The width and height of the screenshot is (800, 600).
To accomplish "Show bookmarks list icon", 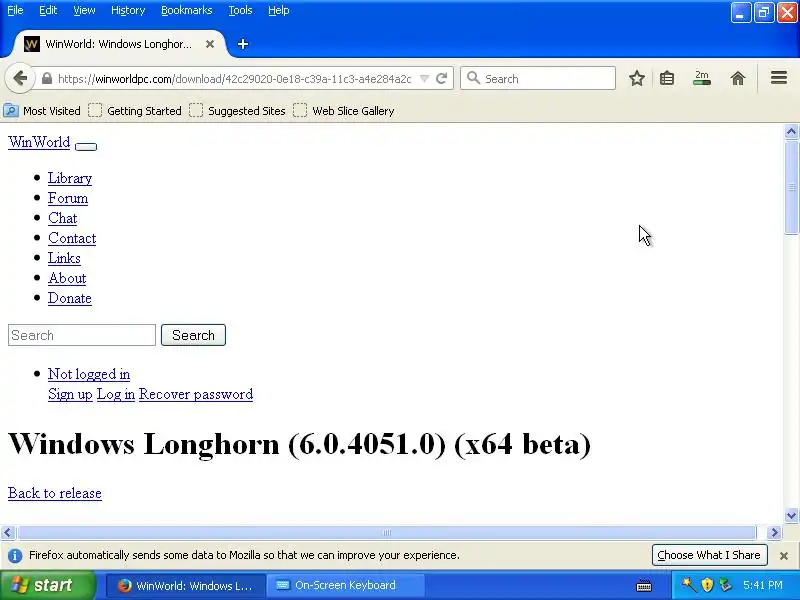I will [x=667, y=79].
